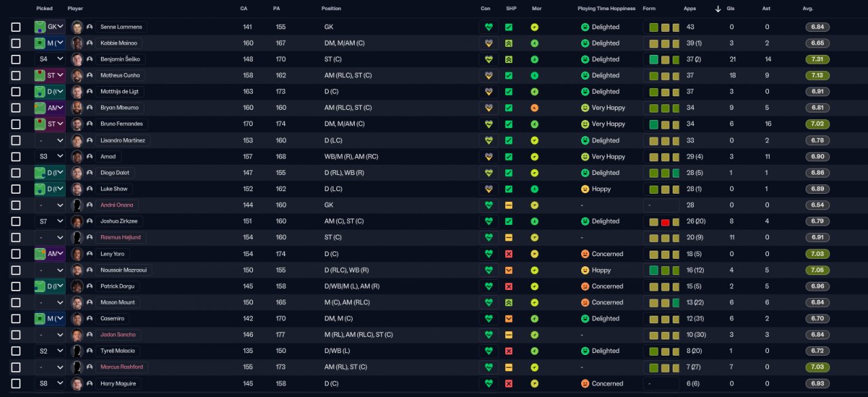Sort the list by Position header
The image size is (868, 397).
[332, 9]
